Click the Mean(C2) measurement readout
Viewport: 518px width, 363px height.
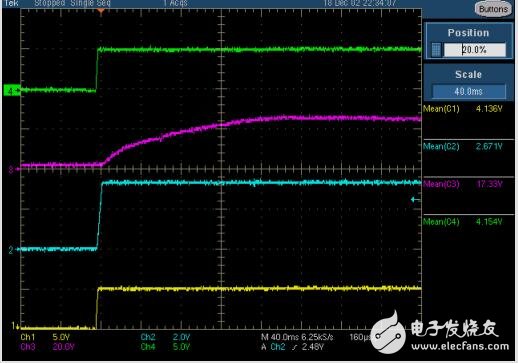click(x=463, y=146)
